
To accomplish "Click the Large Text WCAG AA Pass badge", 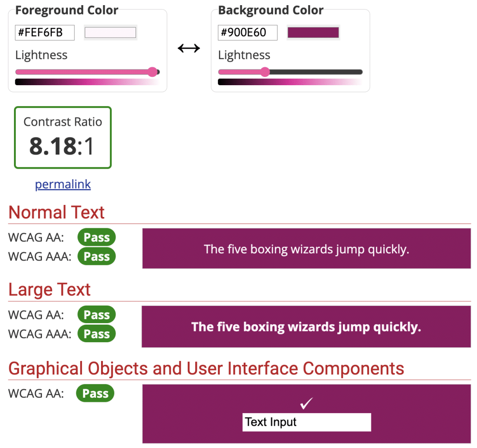I will click(96, 315).
